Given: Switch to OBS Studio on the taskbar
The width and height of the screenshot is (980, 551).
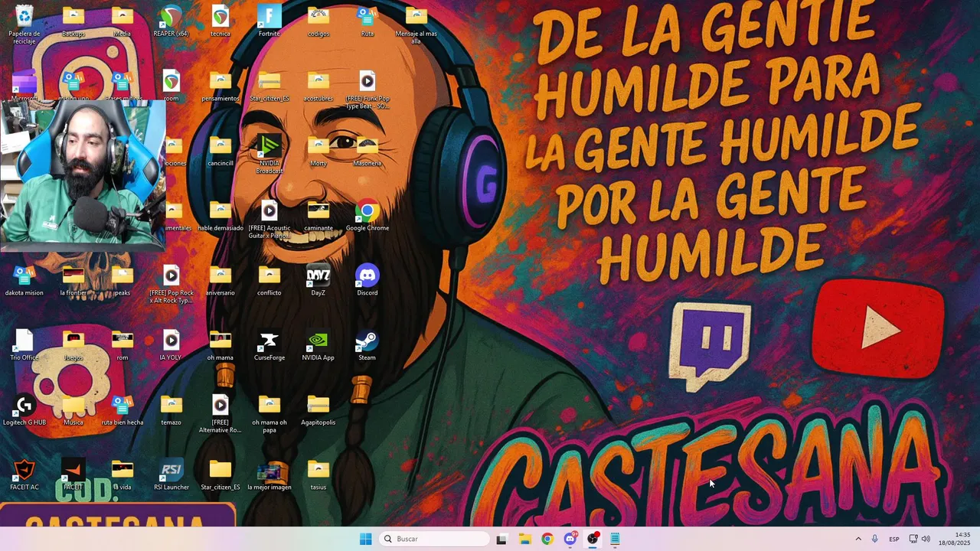Looking at the screenshot, I should 593,539.
